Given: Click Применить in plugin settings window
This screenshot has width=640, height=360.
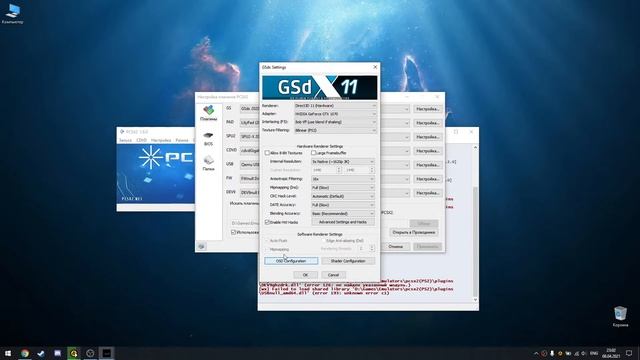Looking at the screenshot, I should [x=427, y=246].
